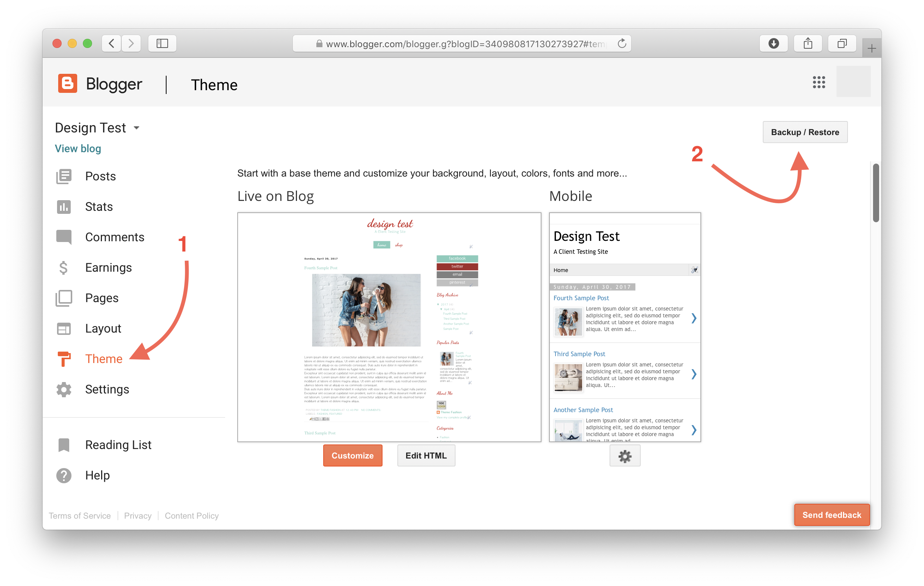924x586 pixels.
Task: Click the Mobile theme settings gear icon
Action: (x=625, y=456)
